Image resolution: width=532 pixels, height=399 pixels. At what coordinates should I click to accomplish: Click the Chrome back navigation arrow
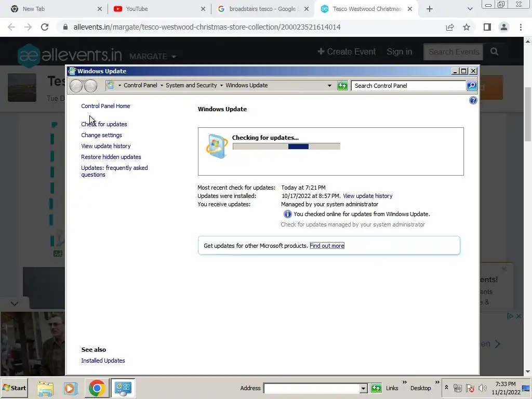click(11, 27)
